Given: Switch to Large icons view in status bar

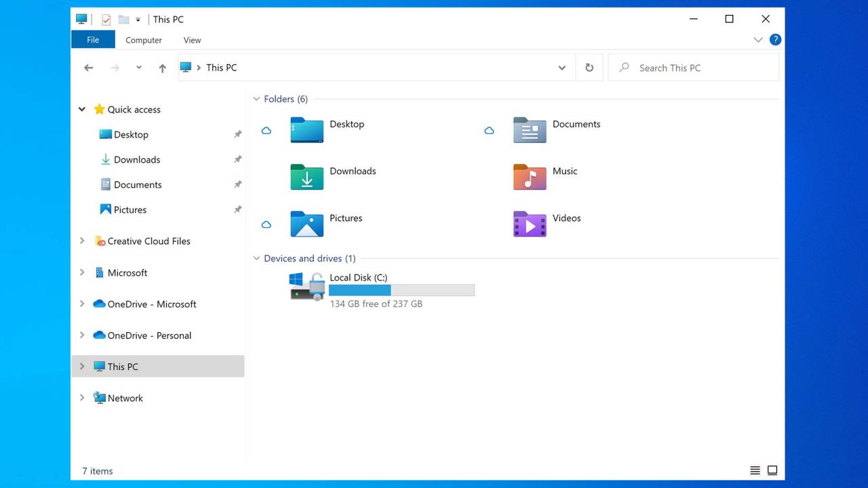Looking at the screenshot, I should click(772, 470).
